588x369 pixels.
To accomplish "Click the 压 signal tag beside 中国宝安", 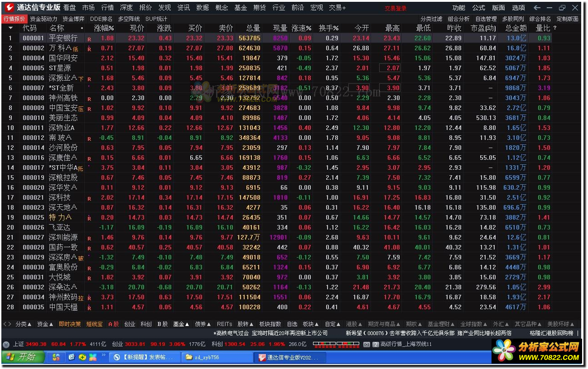I will pos(81,108).
